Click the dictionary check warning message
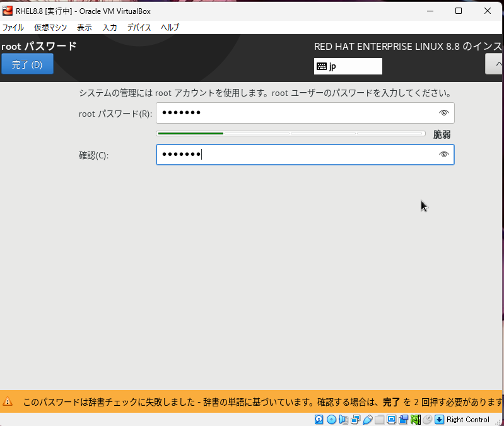This screenshot has height=426, width=504. point(263,402)
